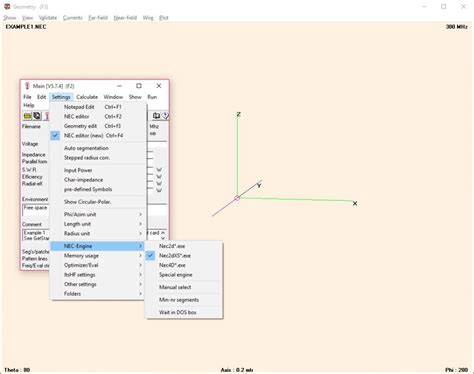The image size is (474, 374).
Task: Click the Comment box with Example 1
Action: [x=36, y=235]
